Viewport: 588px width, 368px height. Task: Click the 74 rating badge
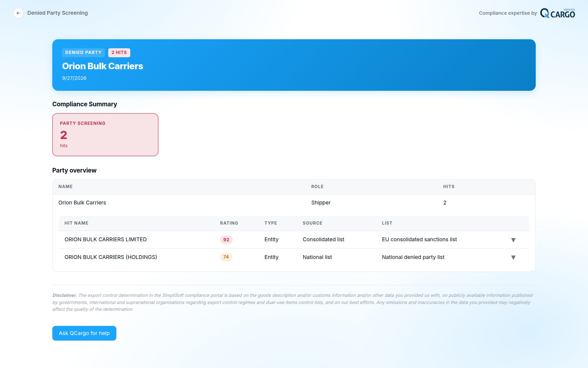226,257
